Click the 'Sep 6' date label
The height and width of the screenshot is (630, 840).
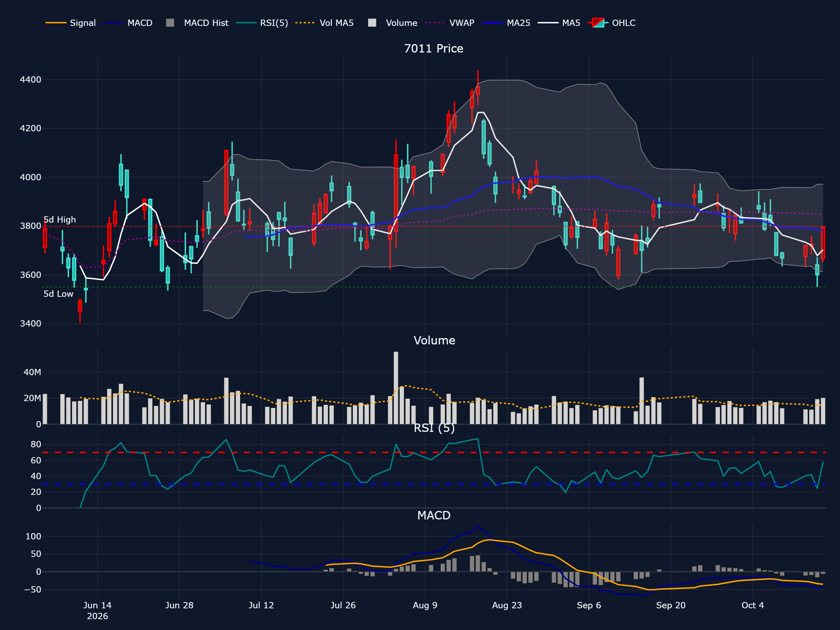[589, 605]
